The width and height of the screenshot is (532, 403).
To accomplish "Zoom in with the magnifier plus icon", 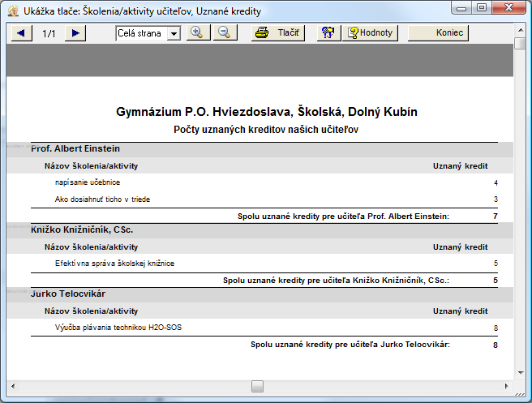I will point(199,33).
